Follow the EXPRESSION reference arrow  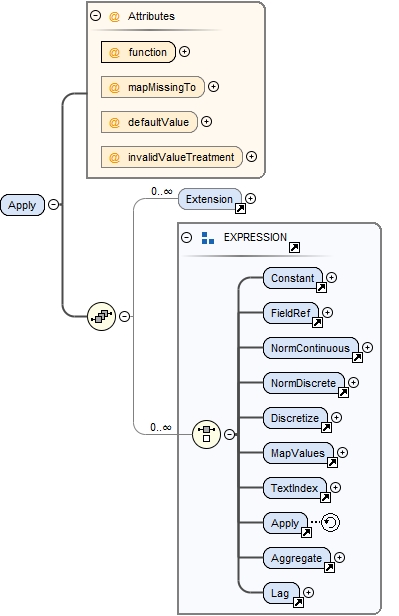click(x=295, y=248)
